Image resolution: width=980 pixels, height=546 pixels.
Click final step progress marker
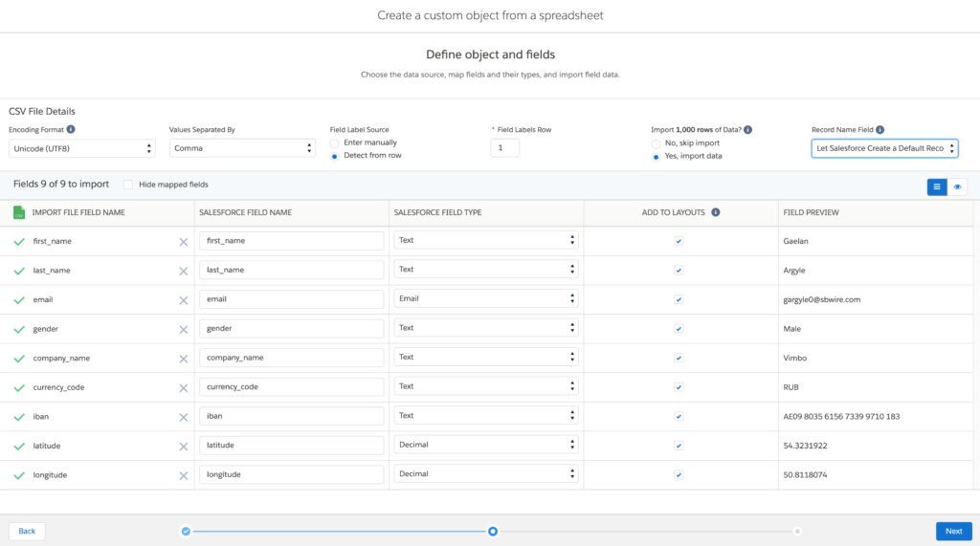coord(797,532)
